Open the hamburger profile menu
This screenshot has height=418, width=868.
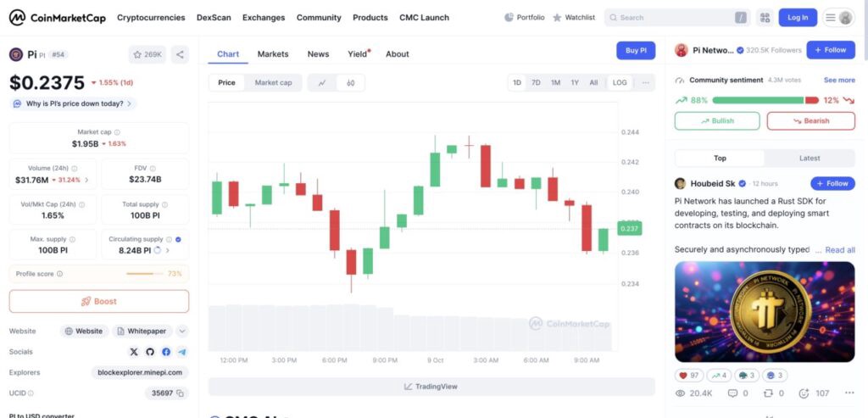(x=838, y=18)
